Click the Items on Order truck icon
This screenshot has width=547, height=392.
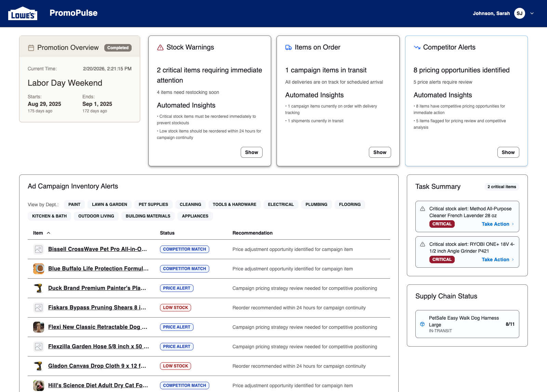point(288,47)
